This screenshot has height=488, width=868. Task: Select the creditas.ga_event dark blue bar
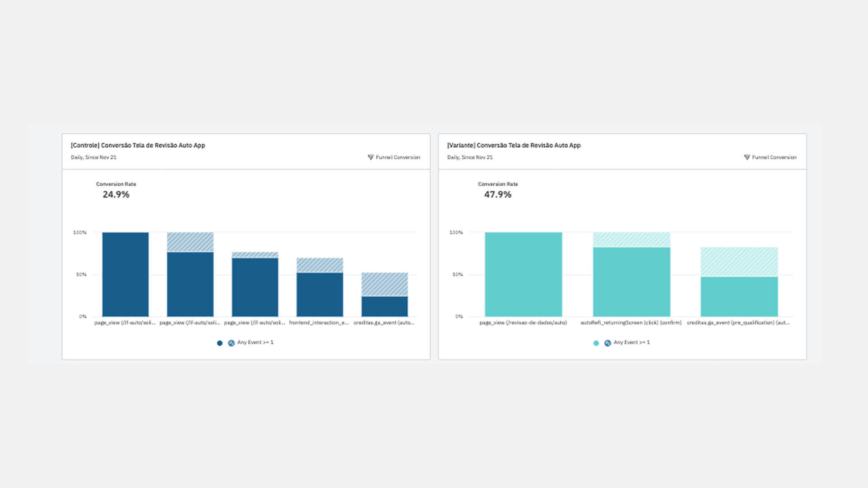tap(384, 306)
